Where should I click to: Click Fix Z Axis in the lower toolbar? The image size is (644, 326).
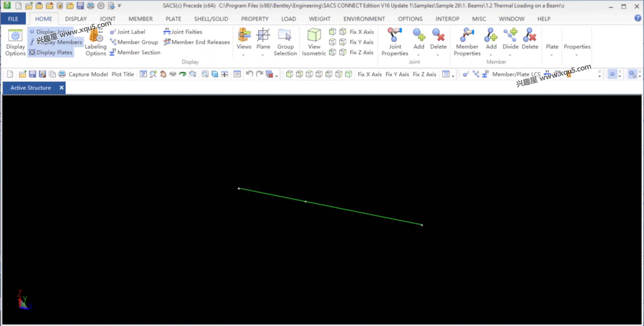point(424,74)
